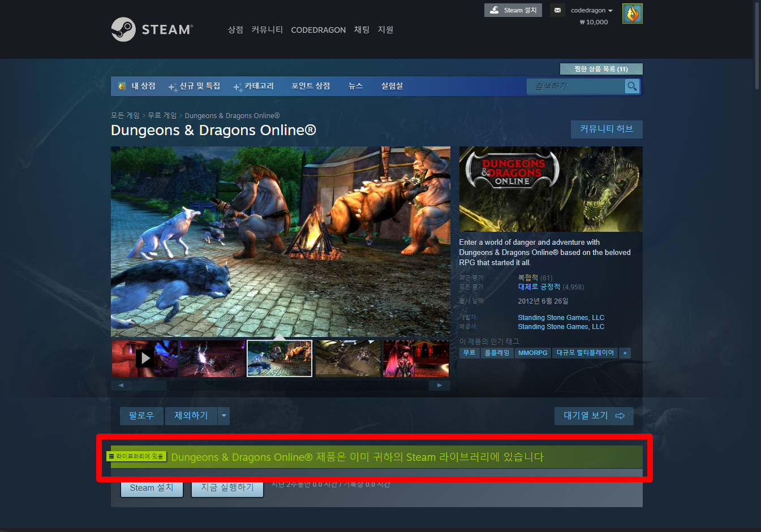Click the Steam logo in header
Screen dimensions: 761x532
point(152,29)
